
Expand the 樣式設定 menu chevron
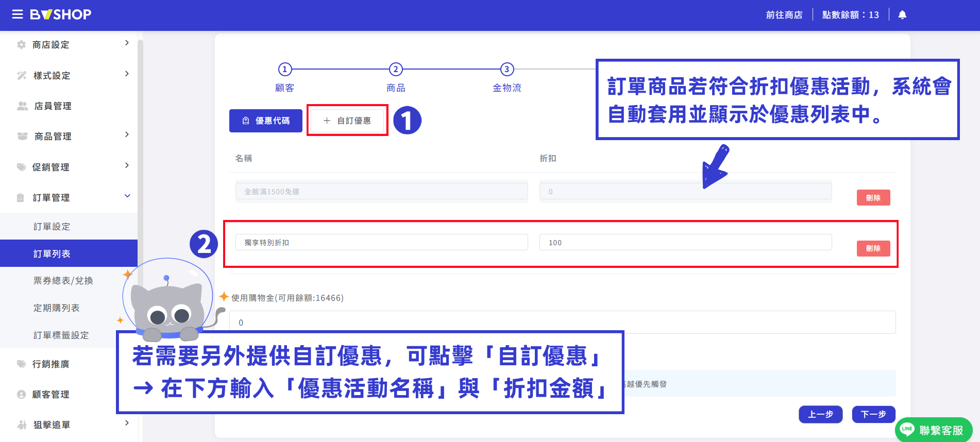coord(127,74)
